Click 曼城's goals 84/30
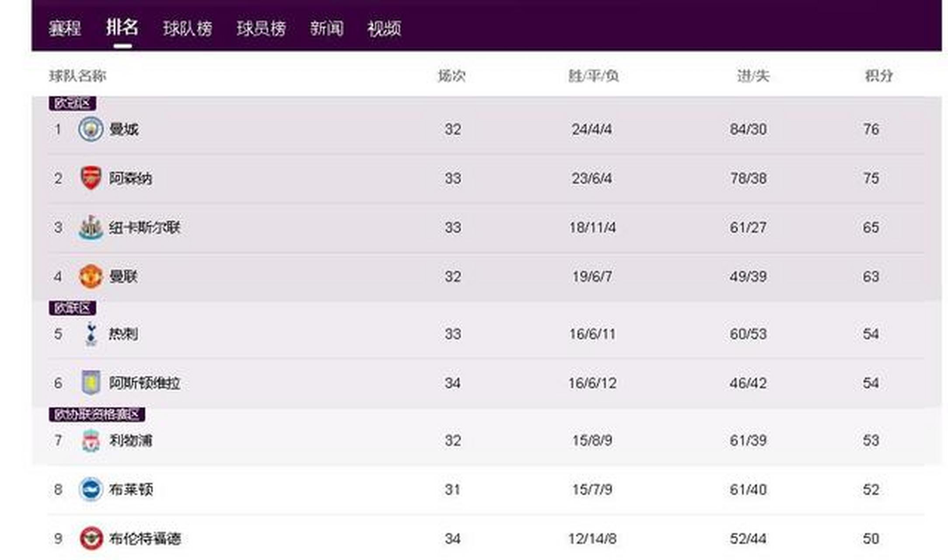The image size is (948, 560). pyautogui.click(x=748, y=129)
